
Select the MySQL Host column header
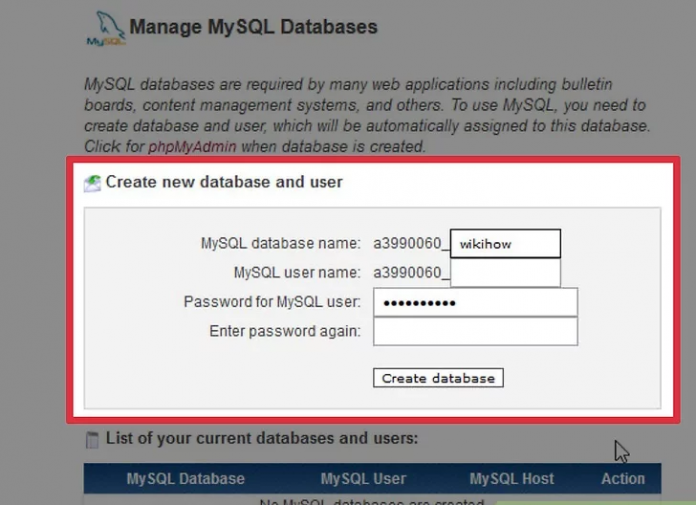click(x=511, y=479)
